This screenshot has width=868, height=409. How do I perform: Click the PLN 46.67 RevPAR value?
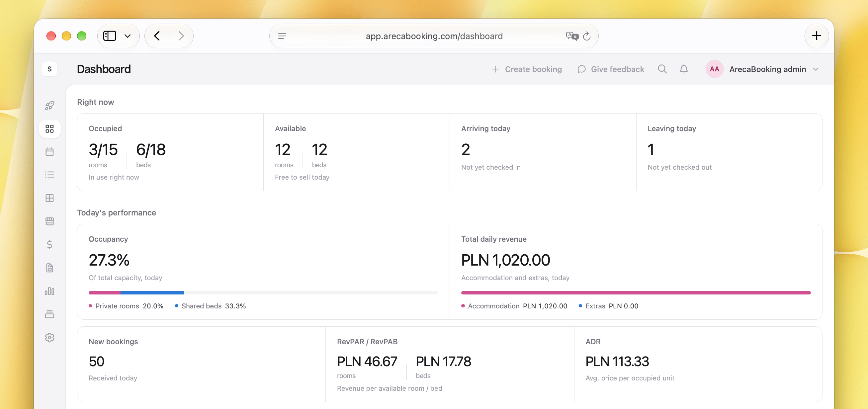pyautogui.click(x=367, y=361)
